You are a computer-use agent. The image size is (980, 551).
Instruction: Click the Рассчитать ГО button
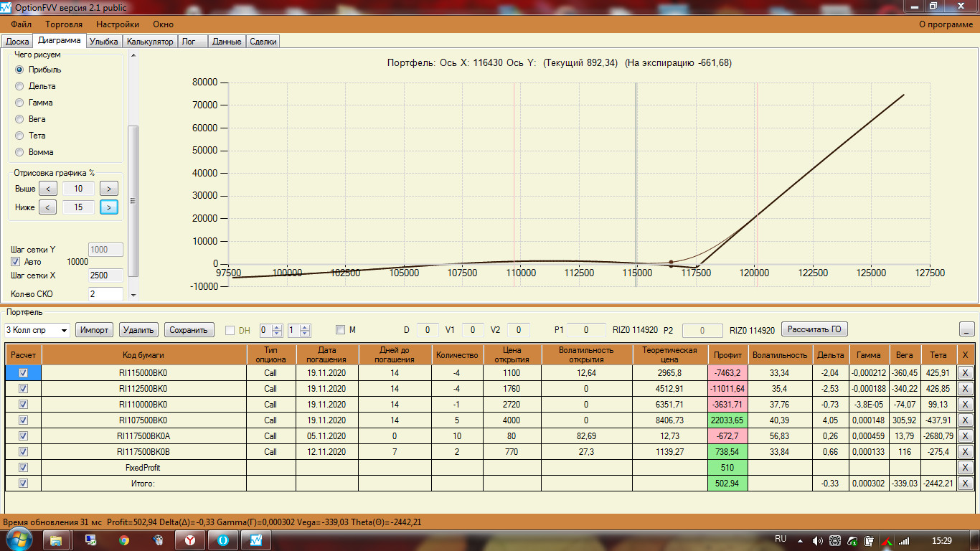(x=814, y=329)
